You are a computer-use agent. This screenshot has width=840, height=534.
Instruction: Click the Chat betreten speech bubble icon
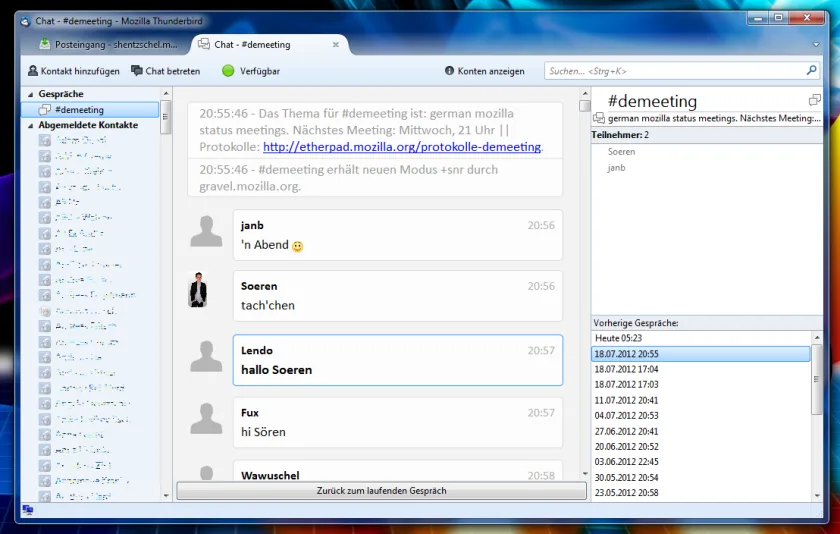coord(137,71)
